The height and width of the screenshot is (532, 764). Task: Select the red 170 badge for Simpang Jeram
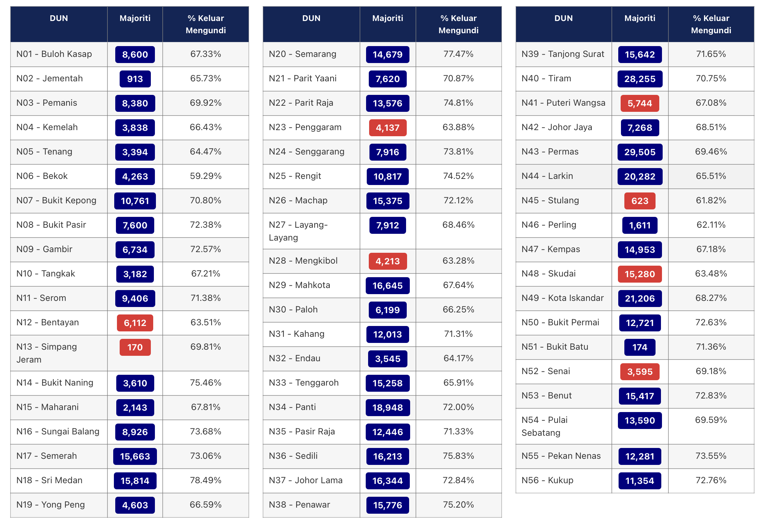(x=135, y=347)
